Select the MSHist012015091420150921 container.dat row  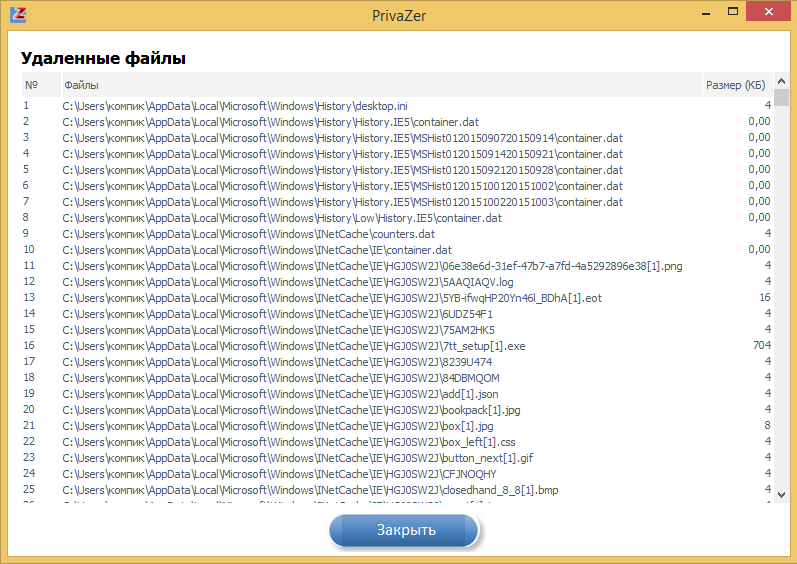coord(397,154)
